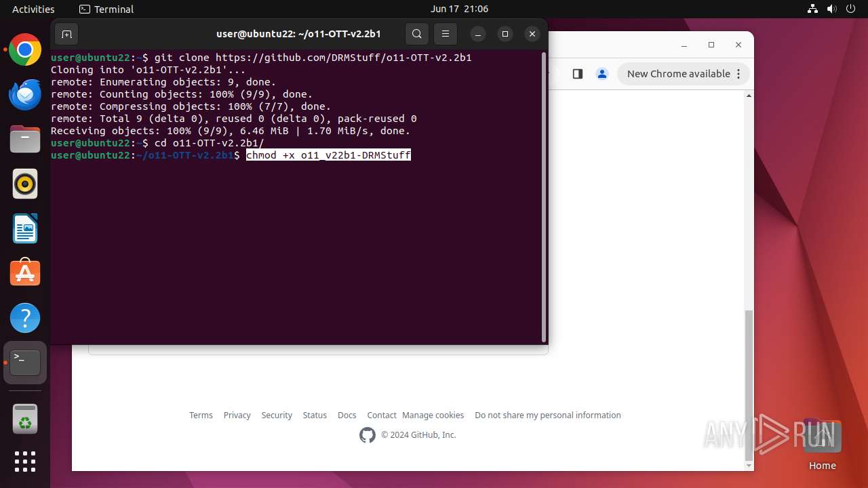Open the Terminal search button
This screenshot has width=868, height=488.
(417, 34)
